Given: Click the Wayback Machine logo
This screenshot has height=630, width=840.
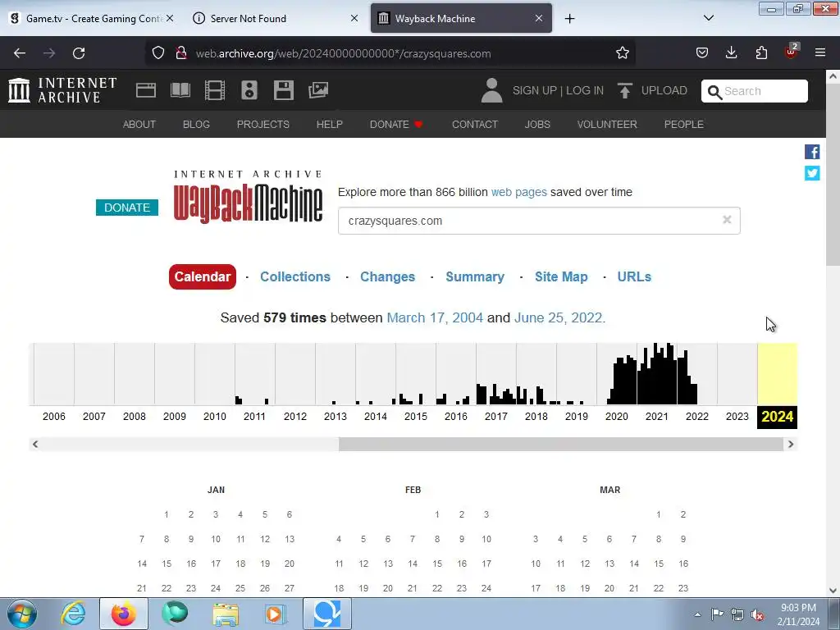Looking at the screenshot, I should click(x=248, y=196).
